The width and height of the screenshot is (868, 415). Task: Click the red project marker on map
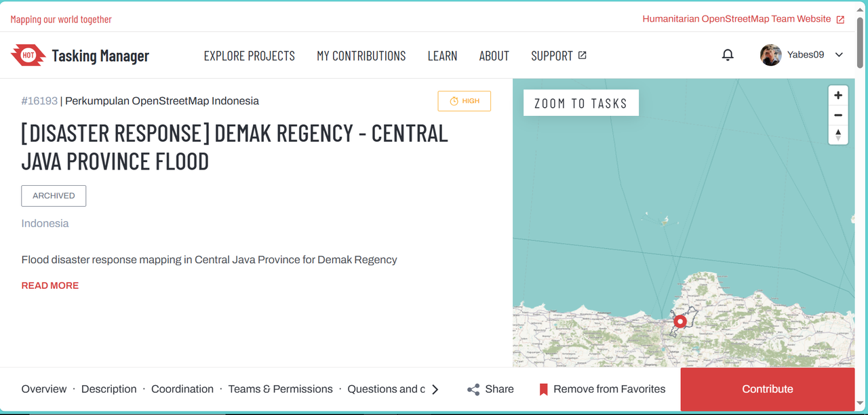pos(680,321)
